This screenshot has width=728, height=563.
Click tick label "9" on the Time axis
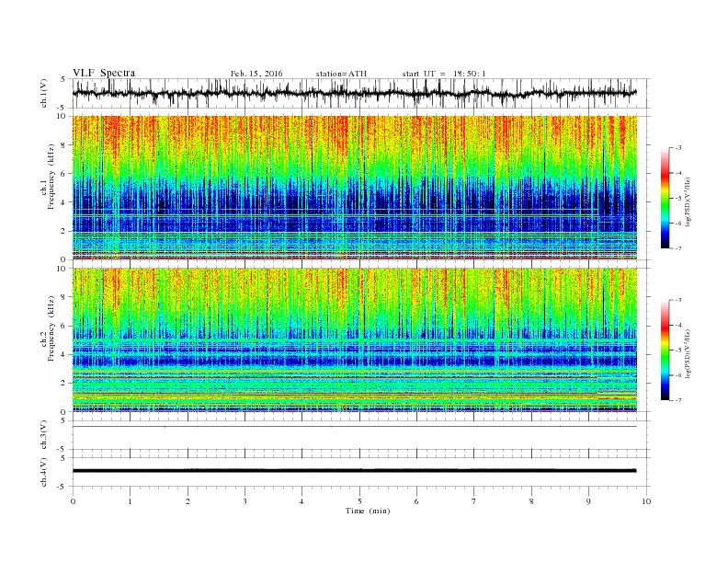coord(588,501)
